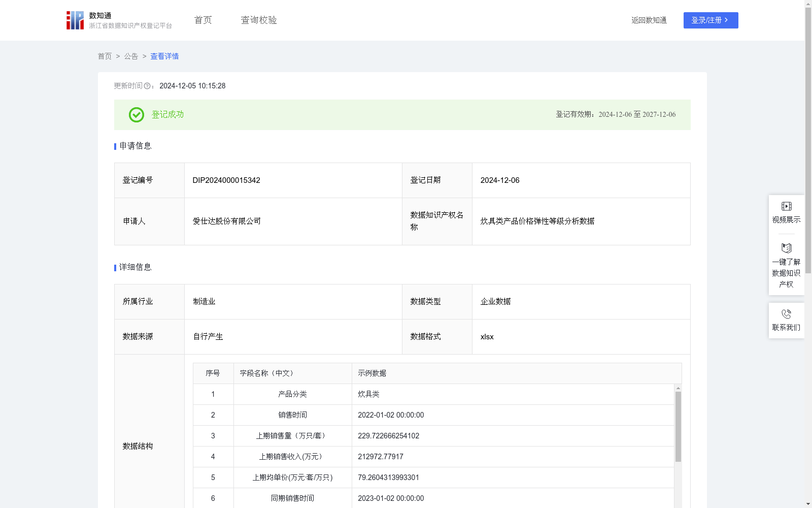Click the 自行产生 data source value
The height and width of the screenshot is (508, 812).
[208, 337]
